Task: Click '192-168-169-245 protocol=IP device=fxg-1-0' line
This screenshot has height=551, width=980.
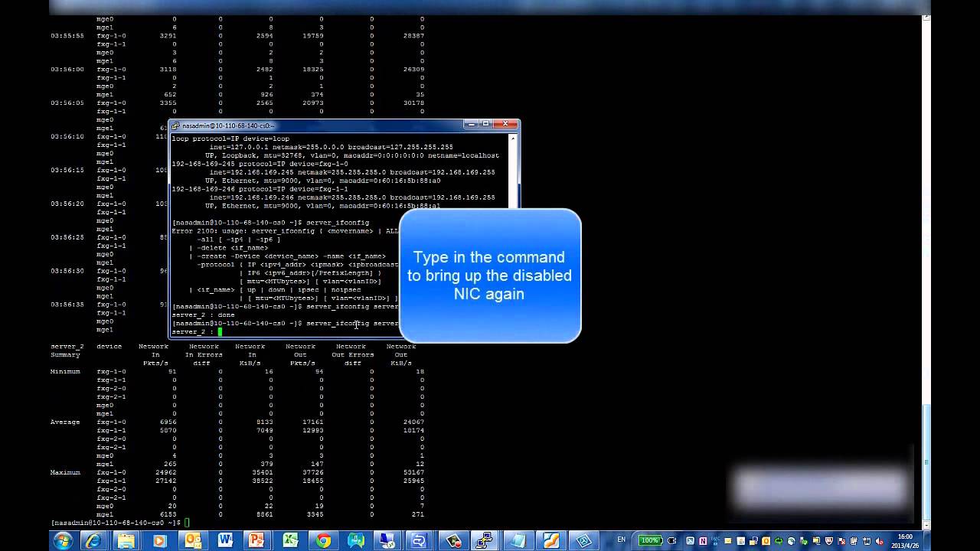Action: [260, 164]
